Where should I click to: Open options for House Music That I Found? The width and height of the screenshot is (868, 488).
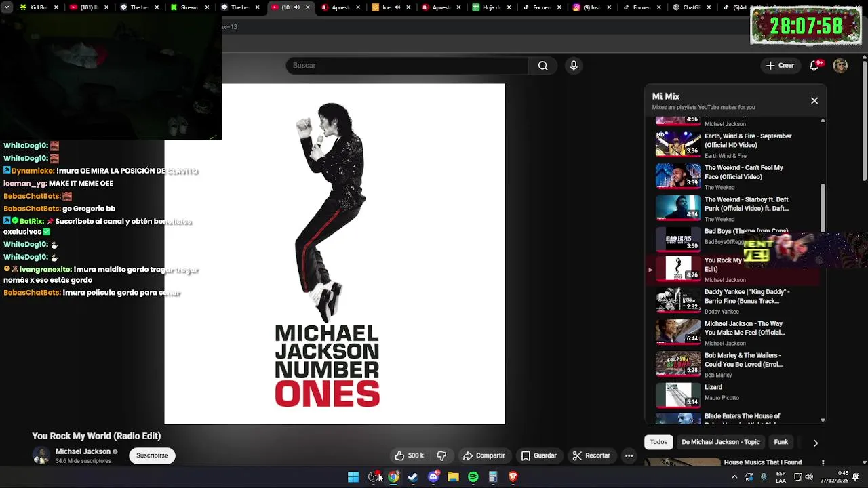click(823, 462)
